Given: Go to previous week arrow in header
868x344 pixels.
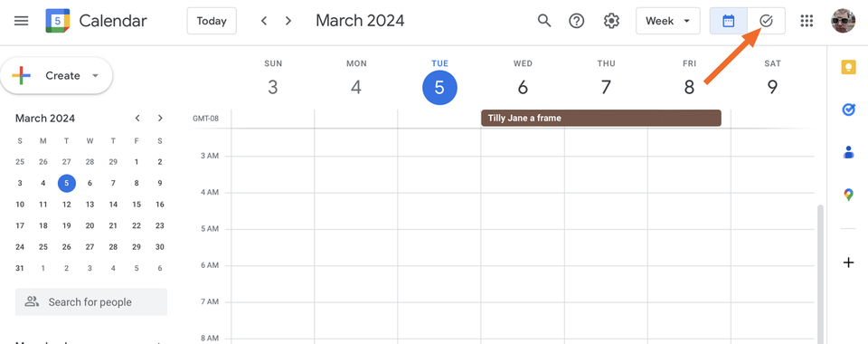Looking at the screenshot, I should pos(264,21).
